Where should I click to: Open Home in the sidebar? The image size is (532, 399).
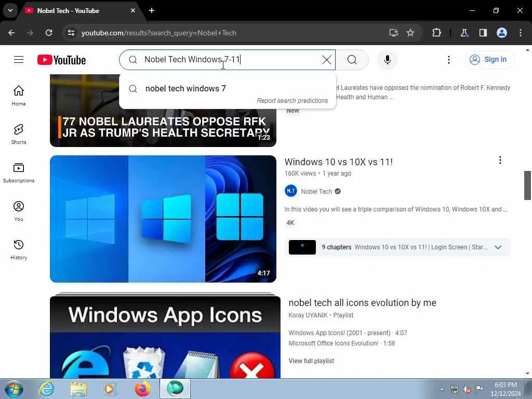point(19,96)
